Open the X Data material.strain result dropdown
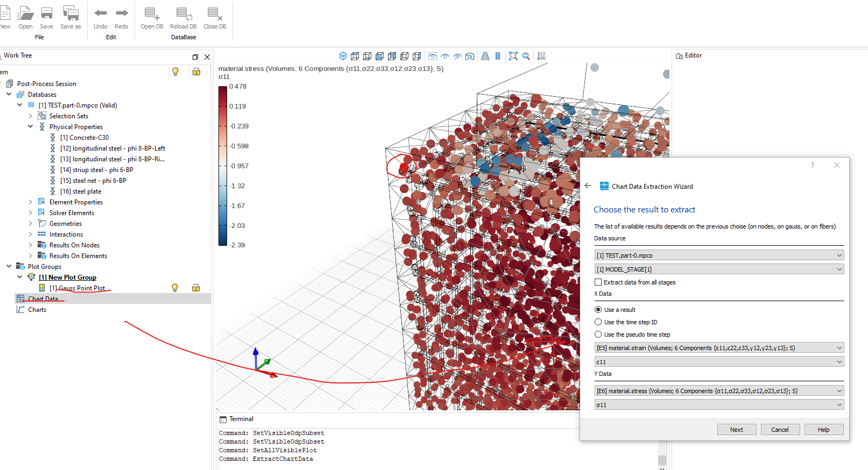The height and width of the screenshot is (470, 868). pos(719,348)
